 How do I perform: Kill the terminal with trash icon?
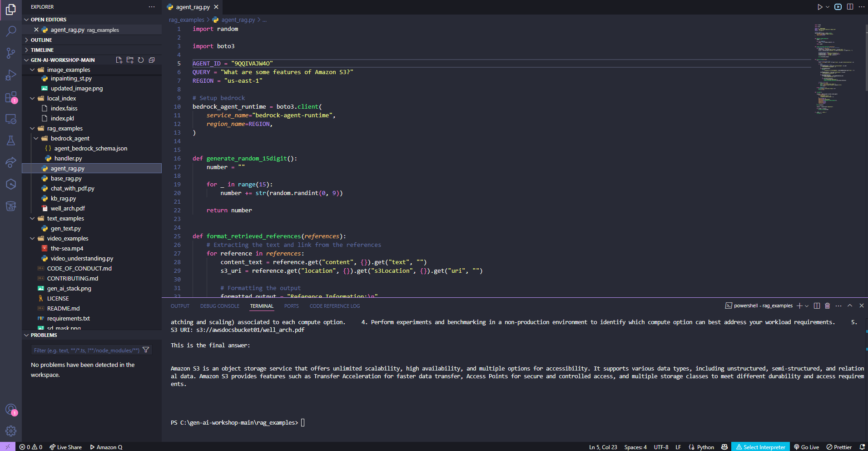click(x=827, y=306)
